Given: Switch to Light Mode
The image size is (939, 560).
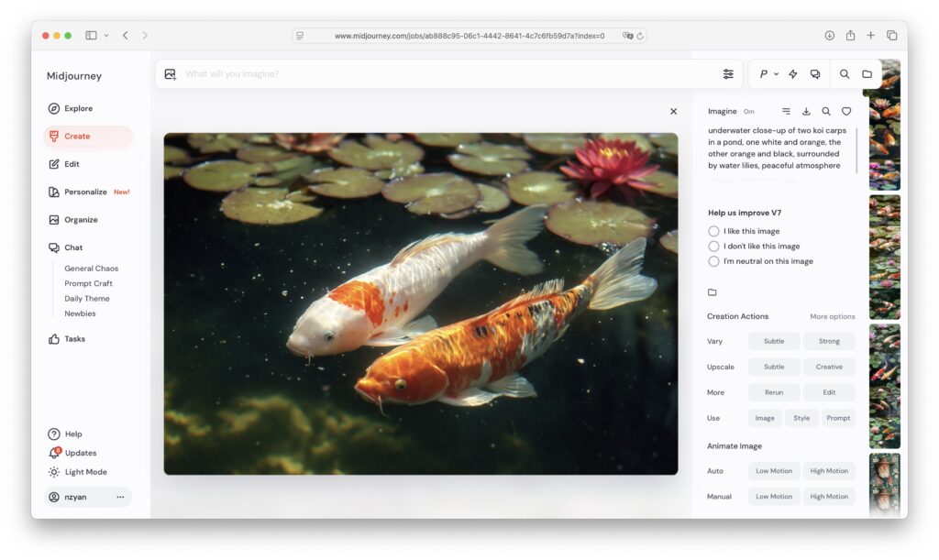Looking at the screenshot, I should pyautogui.click(x=78, y=472).
